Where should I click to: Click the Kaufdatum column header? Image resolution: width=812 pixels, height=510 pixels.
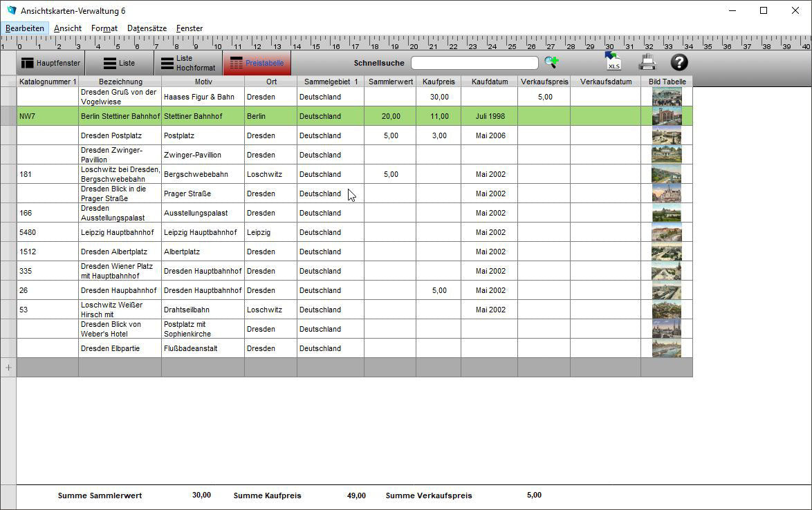pos(489,82)
